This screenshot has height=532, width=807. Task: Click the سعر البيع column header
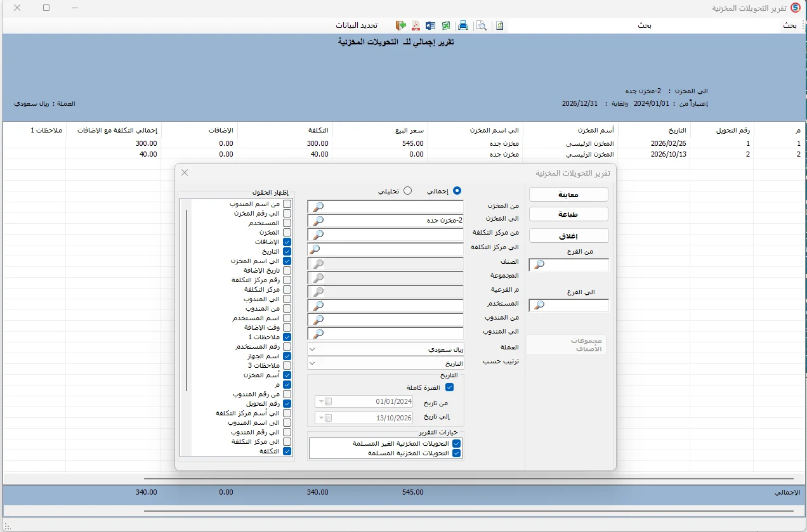[380, 130]
